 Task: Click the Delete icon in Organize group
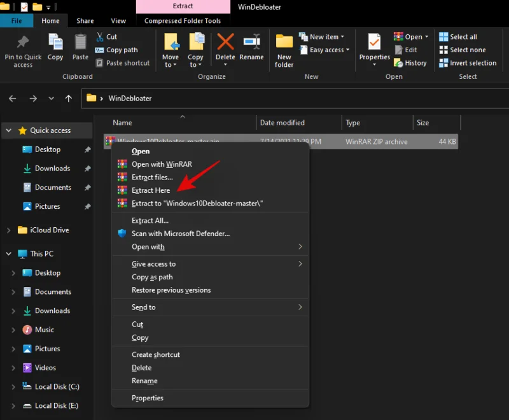tap(225, 43)
